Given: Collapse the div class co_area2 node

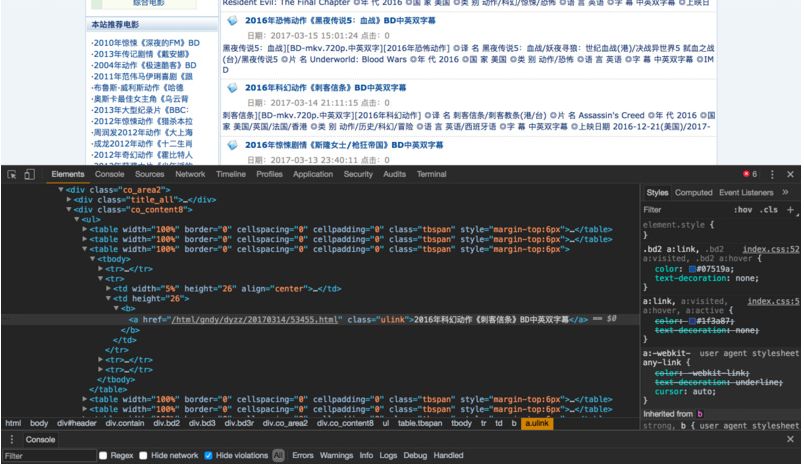Looking at the screenshot, I should coord(61,190).
